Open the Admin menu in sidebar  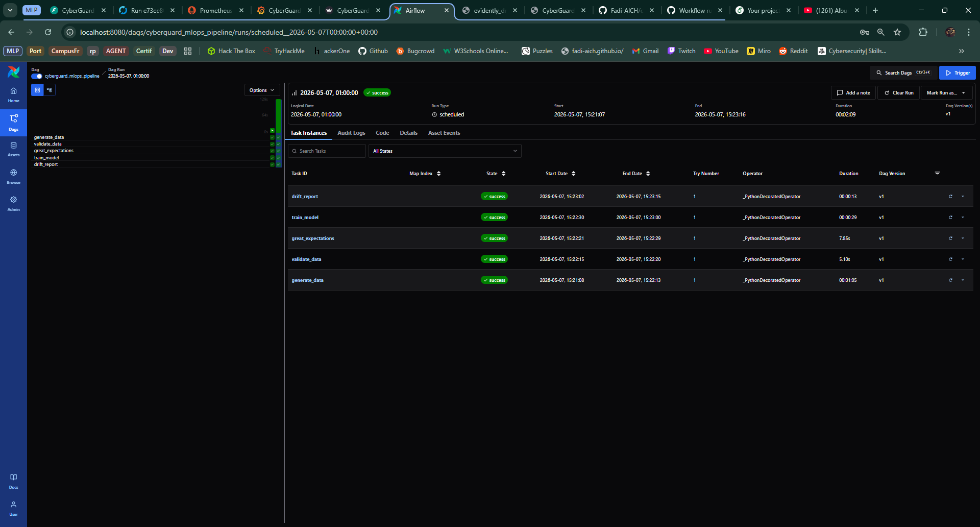tap(13, 204)
